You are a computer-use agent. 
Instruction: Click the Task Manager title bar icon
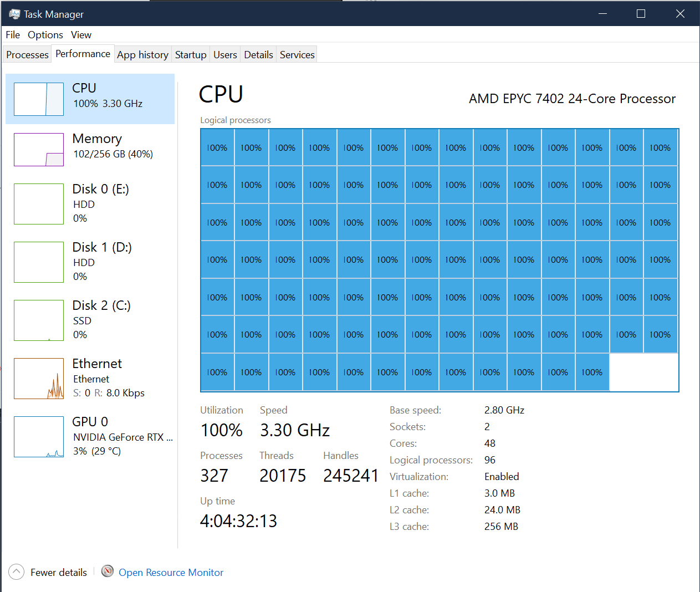[12, 13]
